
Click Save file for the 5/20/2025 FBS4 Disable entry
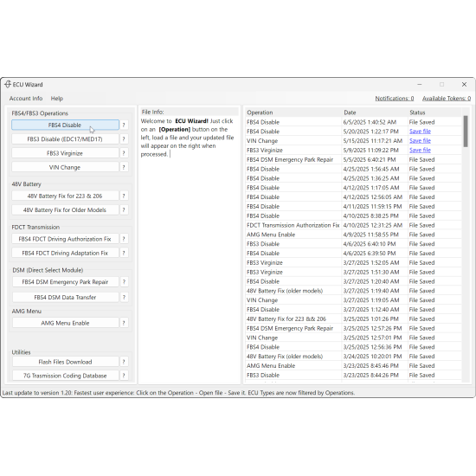coord(420,132)
